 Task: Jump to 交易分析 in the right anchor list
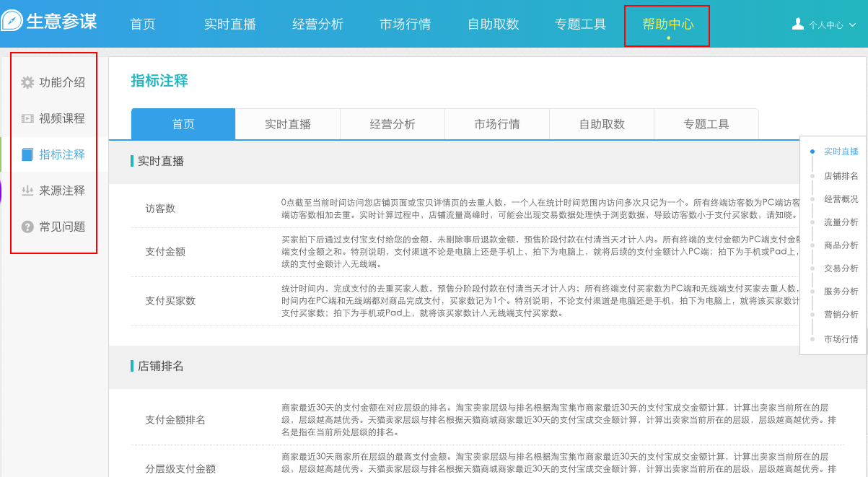tap(841, 268)
